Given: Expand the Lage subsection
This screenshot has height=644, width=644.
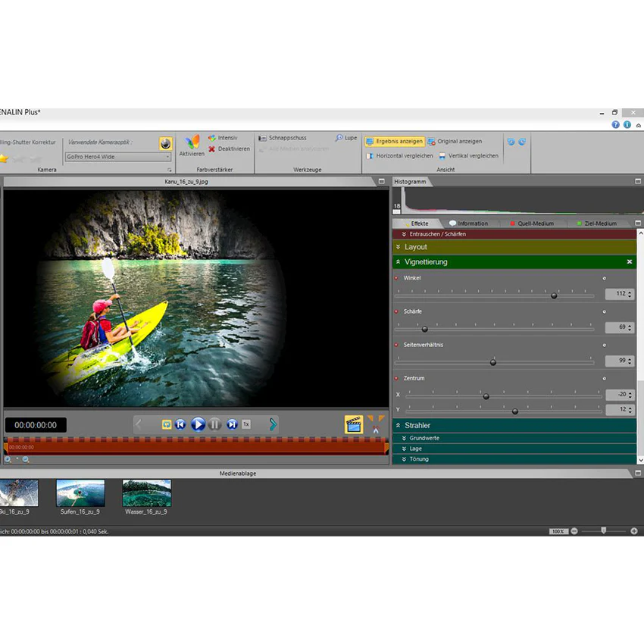Looking at the screenshot, I should point(514,449).
